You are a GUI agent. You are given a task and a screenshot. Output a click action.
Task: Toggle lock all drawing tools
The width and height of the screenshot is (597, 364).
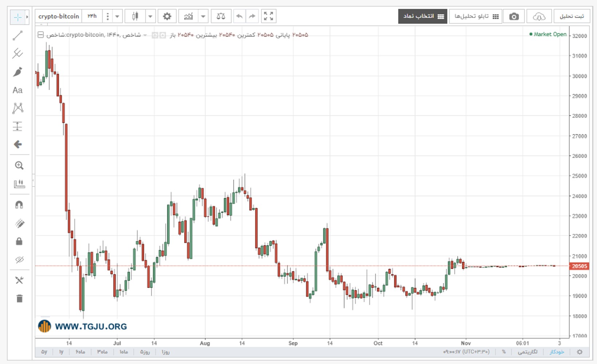[19, 241]
